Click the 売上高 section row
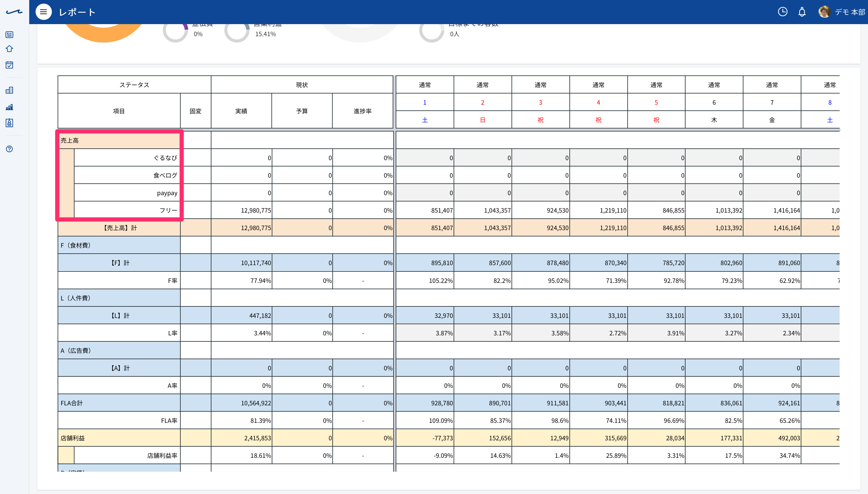868x494 pixels. [119, 140]
